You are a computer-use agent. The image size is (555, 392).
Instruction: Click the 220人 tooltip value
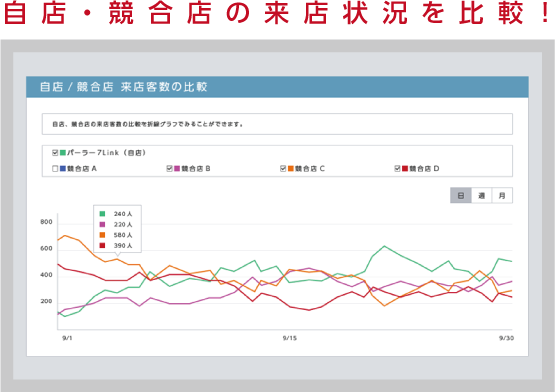coord(123,225)
